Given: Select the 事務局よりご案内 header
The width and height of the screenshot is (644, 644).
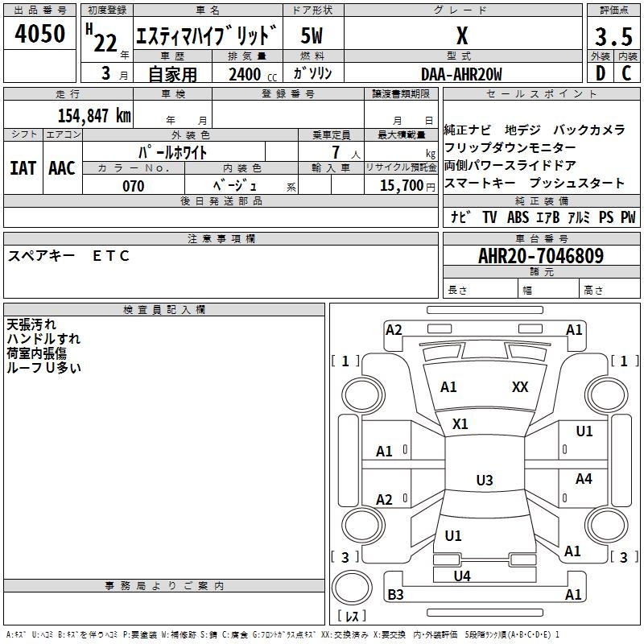Looking at the screenshot, I should tap(164, 586).
